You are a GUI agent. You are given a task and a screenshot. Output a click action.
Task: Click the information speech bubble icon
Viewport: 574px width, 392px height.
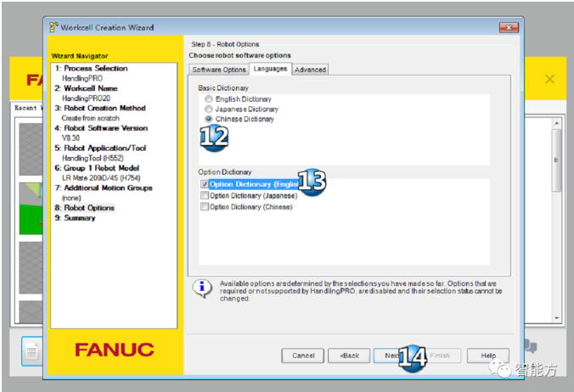tap(202, 288)
